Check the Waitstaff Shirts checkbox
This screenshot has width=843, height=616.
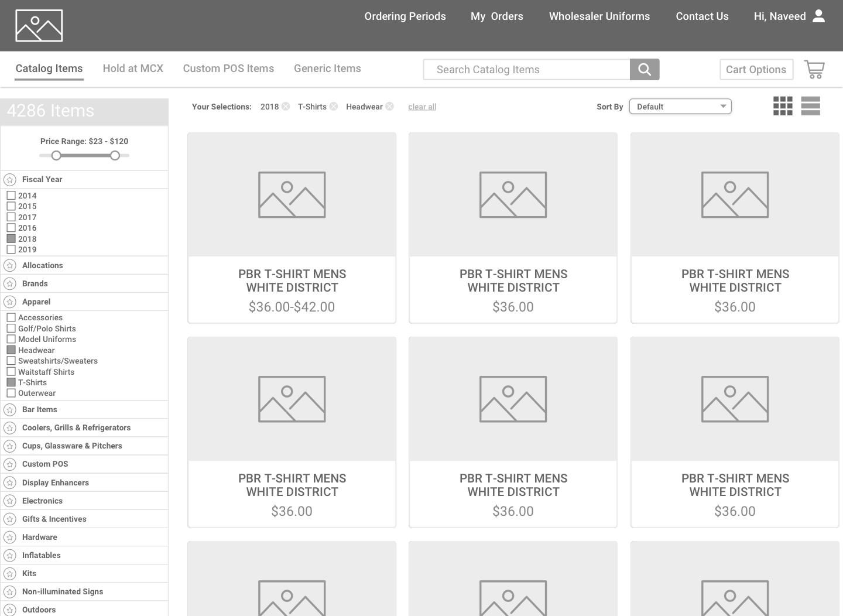[11, 371]
